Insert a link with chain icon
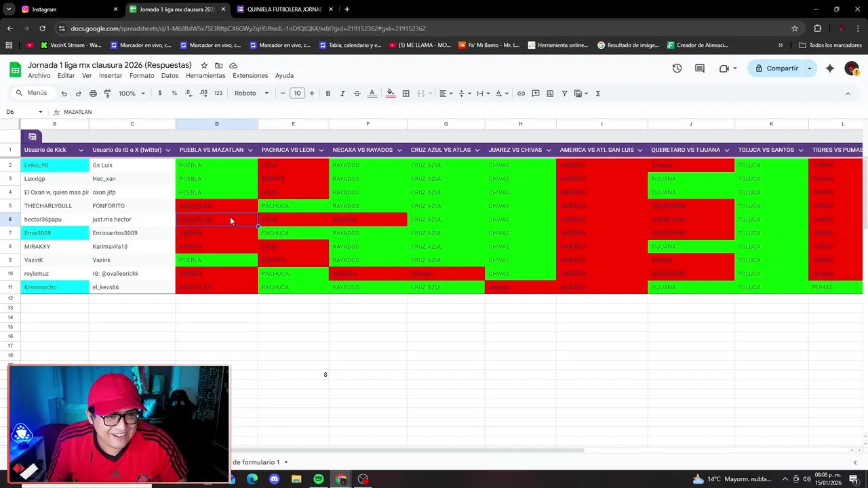The height and width of the screenshot is (488, 868). click(521, 94)
